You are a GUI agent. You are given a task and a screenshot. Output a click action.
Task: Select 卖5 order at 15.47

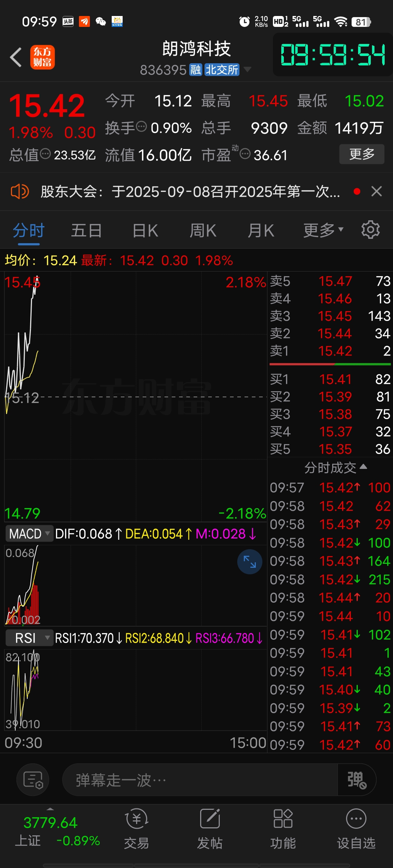pos(330,281)
